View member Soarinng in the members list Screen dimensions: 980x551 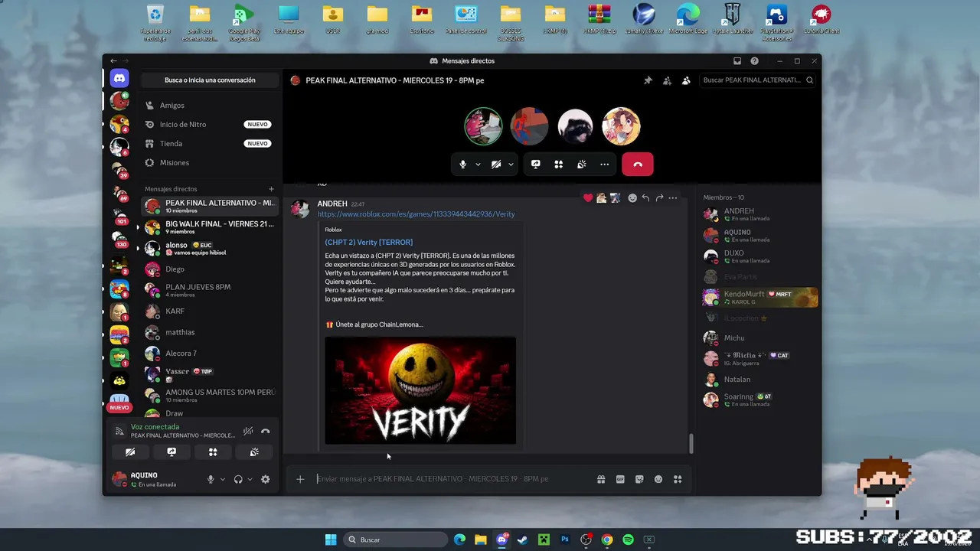(x=760, y=399)
